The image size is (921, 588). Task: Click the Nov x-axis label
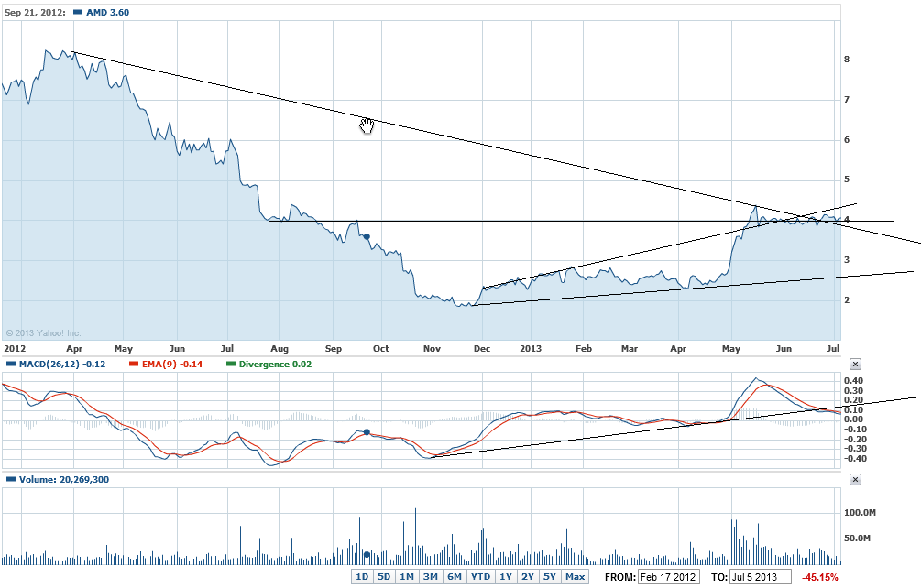pos(432,349)
